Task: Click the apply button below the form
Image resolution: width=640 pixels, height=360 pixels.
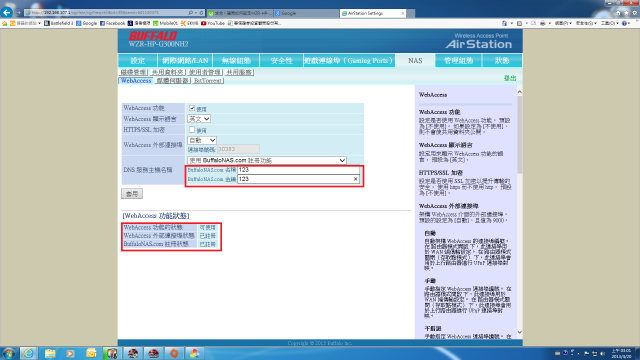Action: tap(132, 194)
